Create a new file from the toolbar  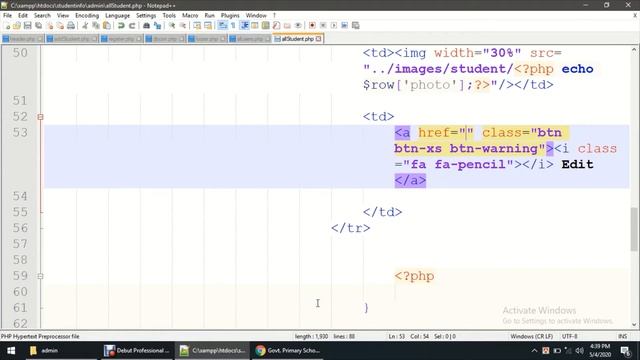coord(7,25)
